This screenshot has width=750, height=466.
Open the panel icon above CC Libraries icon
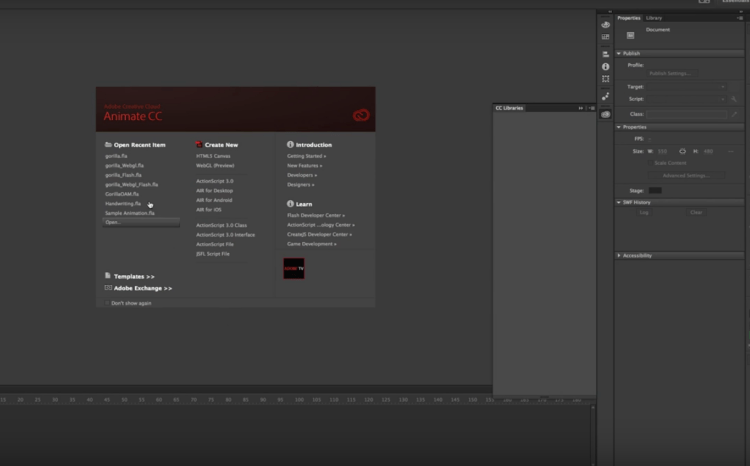[606, 96]
